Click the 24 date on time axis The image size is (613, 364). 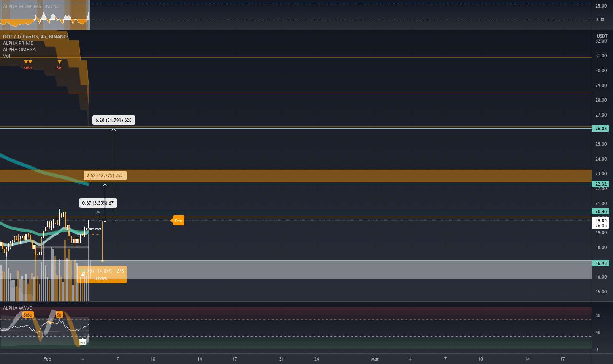click(x=317, y=359)
